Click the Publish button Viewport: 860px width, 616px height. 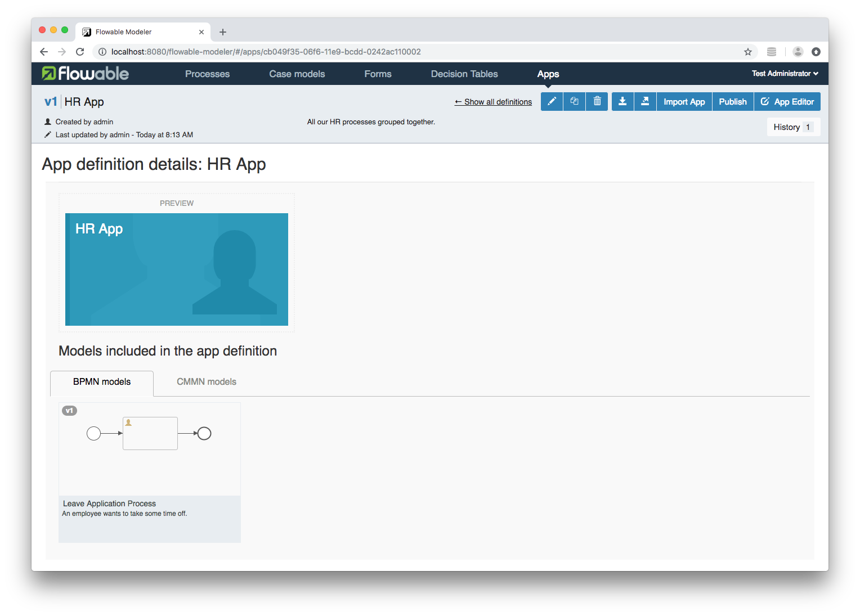coord(733,102)
